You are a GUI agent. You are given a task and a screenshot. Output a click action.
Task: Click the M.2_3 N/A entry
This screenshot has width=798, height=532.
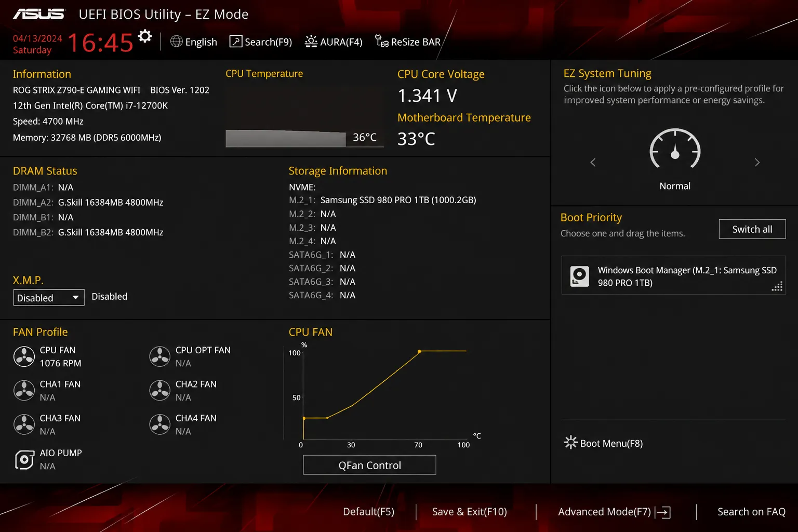coord(312,228)
